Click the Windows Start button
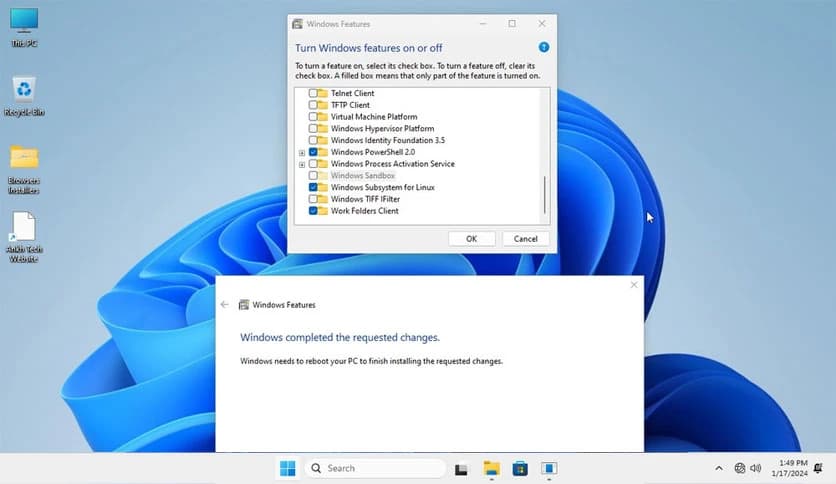This screenshot has width=836, height=484. tap(287, 468)
